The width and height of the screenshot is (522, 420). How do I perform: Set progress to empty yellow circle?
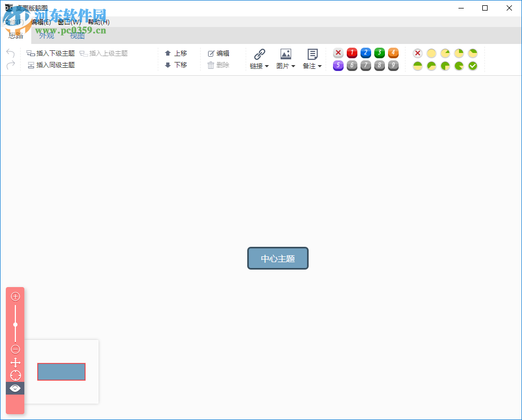(x=431, y=53)
